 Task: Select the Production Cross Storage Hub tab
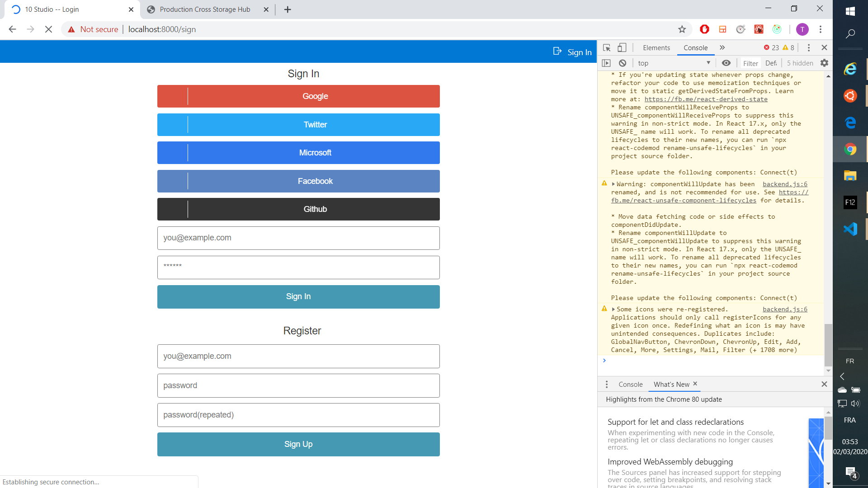coord(205,9)
